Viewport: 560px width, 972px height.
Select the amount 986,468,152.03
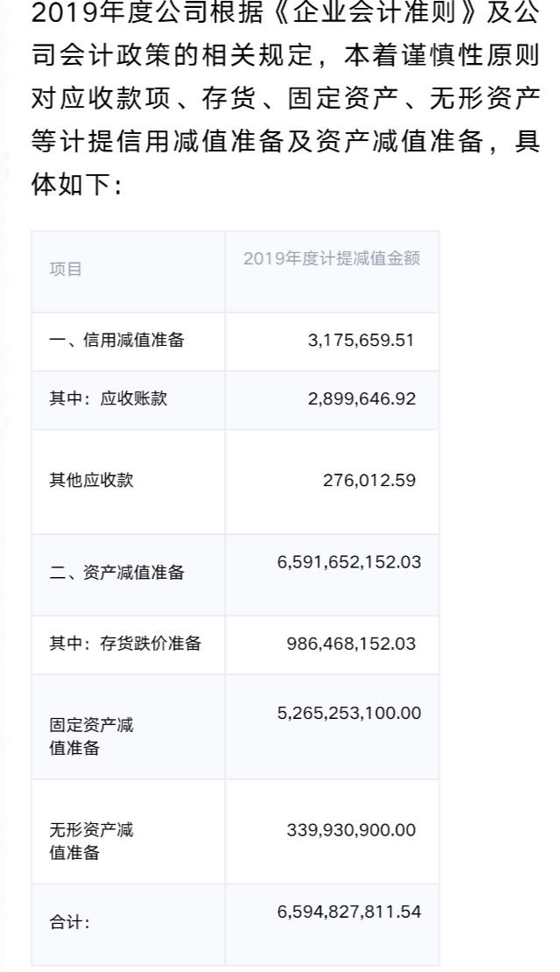point(351,644)
